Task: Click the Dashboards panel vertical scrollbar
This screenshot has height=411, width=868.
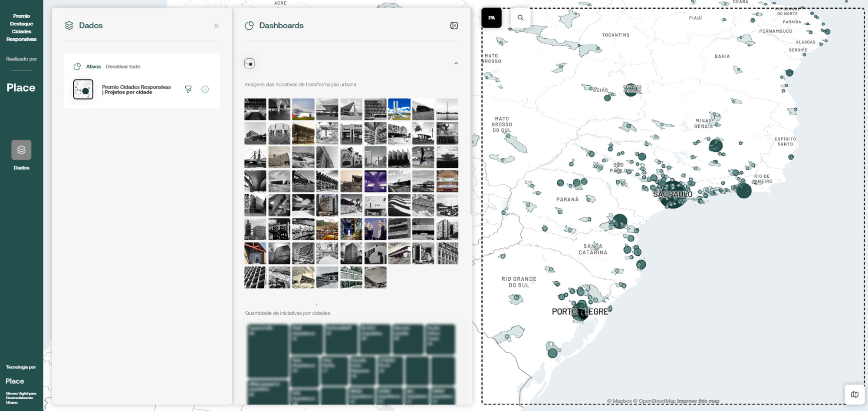Action: pos(471,130)
